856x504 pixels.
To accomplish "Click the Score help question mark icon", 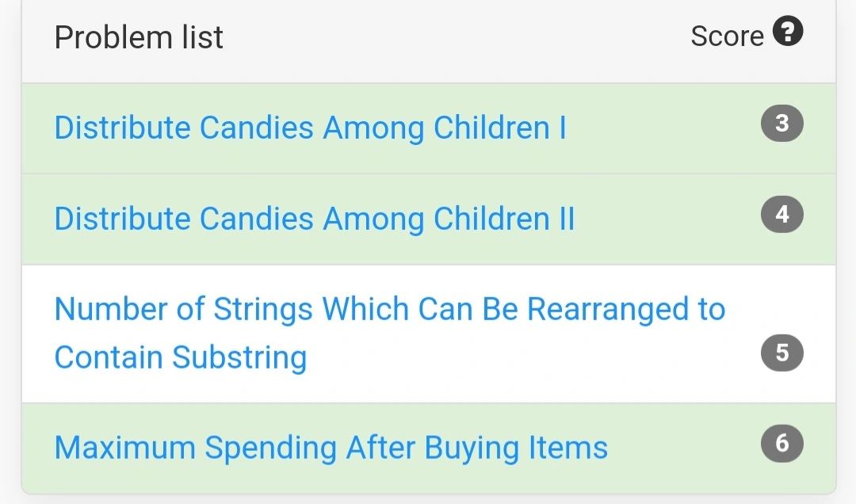I will pyautogui.click(x=787, y=31).
